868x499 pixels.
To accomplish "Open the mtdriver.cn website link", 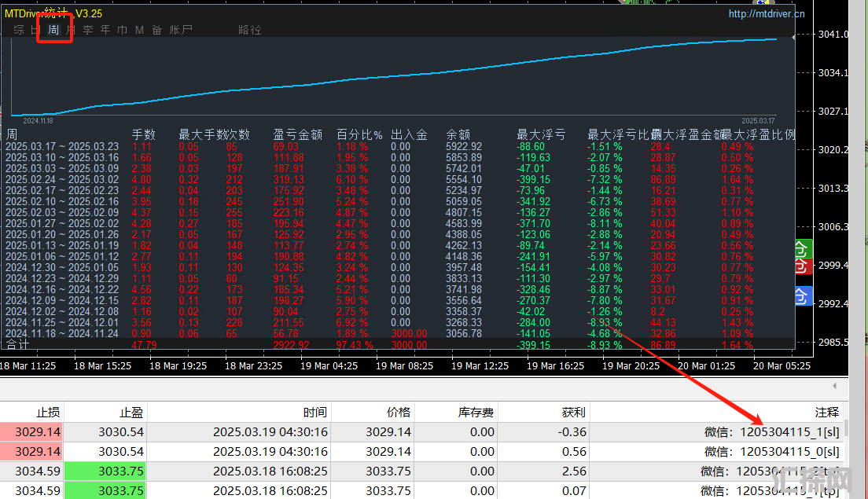I will (x=767, y=13).
